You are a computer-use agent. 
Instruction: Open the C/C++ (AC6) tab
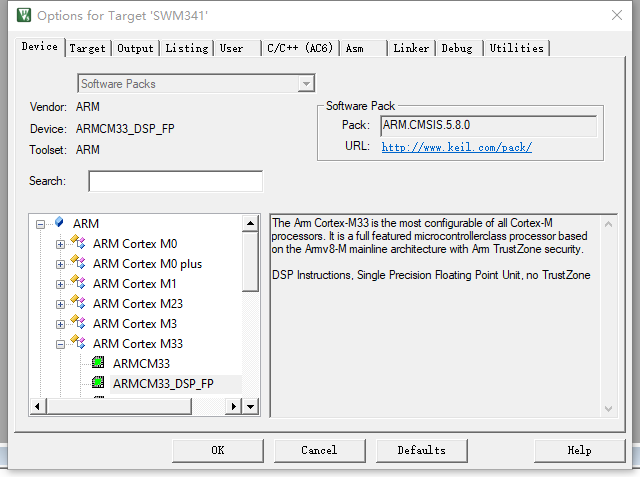[x=300, y=48]
